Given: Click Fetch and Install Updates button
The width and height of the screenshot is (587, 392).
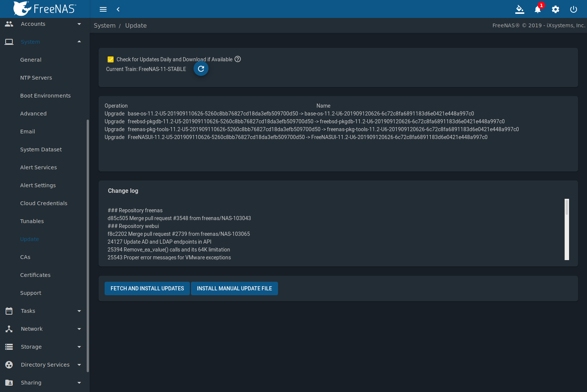Looking at the screenshot, I should (147, 288).
